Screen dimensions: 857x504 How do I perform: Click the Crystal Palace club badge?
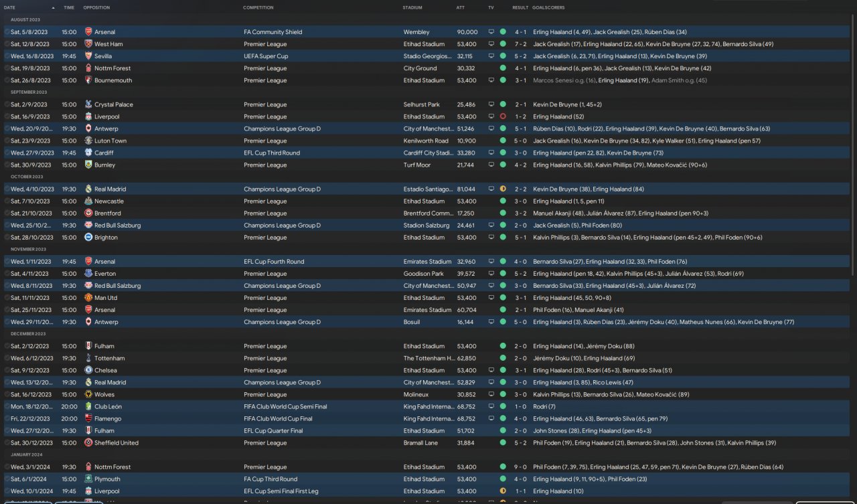(x=88, y=104)
